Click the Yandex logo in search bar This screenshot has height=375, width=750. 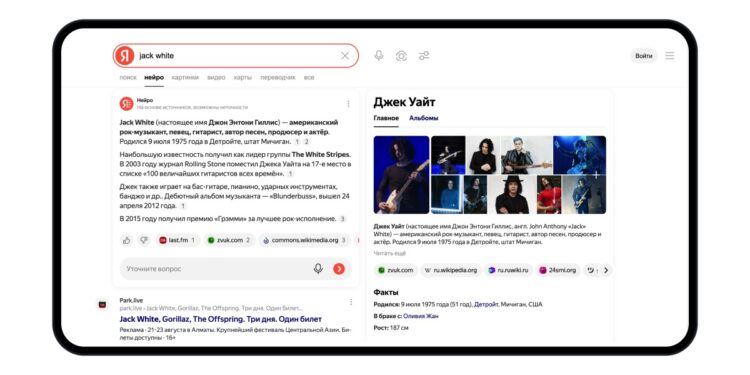125,55
